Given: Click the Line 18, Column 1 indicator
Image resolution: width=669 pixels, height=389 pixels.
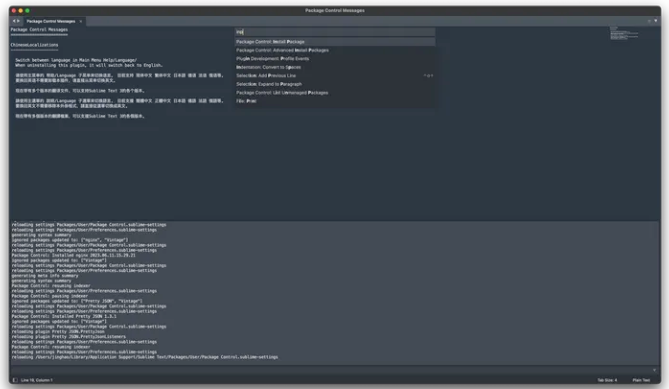Looking at the screenshot, I should click(x=37, y=380).
